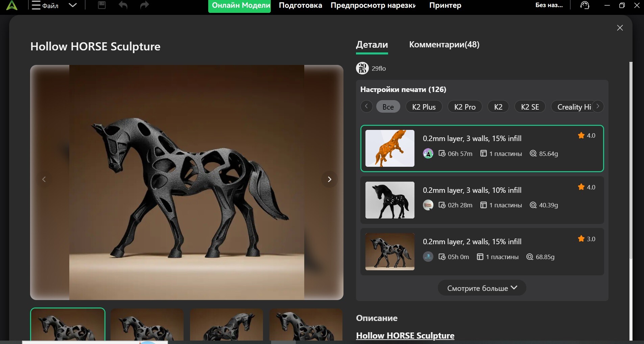The height and width of the screenshot is (344, 644).
Task: Select the first gallery thumbnail with green border
Action: (68, 325)
